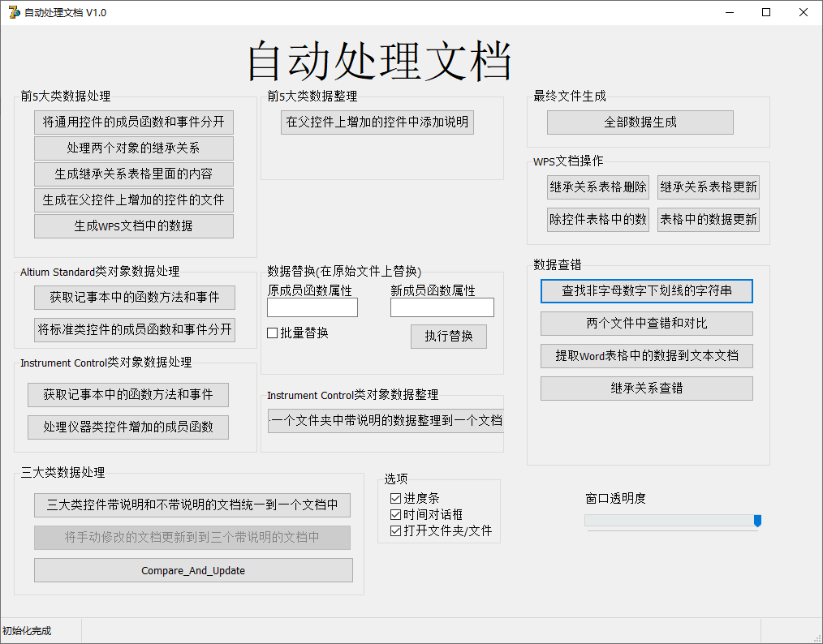Click 处理两个对象的继承关系 button
Image resolution: width=823 pixels, height=644 pixels.
[x=133, y=148]
